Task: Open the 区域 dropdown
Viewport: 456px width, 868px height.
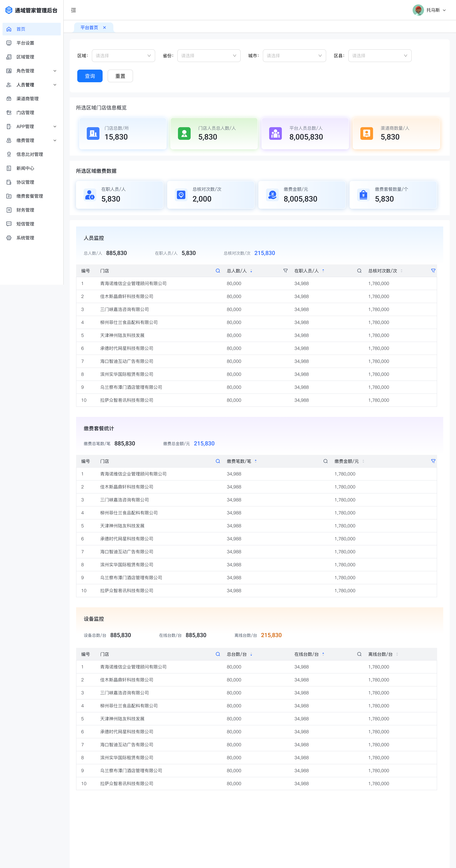Action: tap(123, 56)
